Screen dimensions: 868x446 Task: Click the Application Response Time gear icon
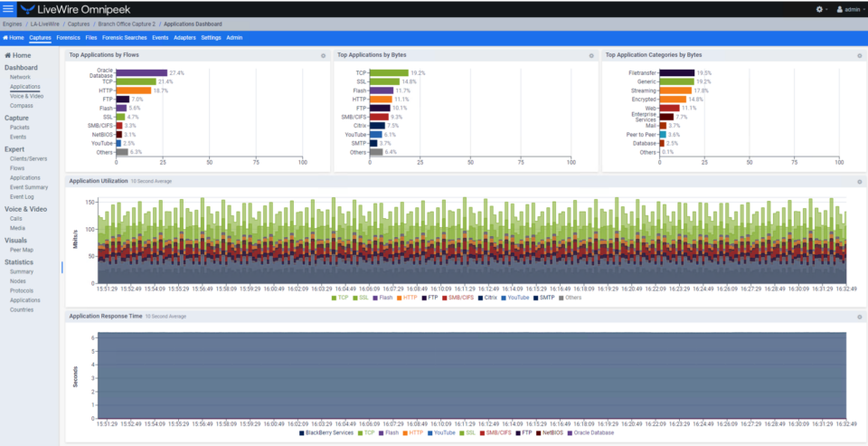[x=859, y=317]
